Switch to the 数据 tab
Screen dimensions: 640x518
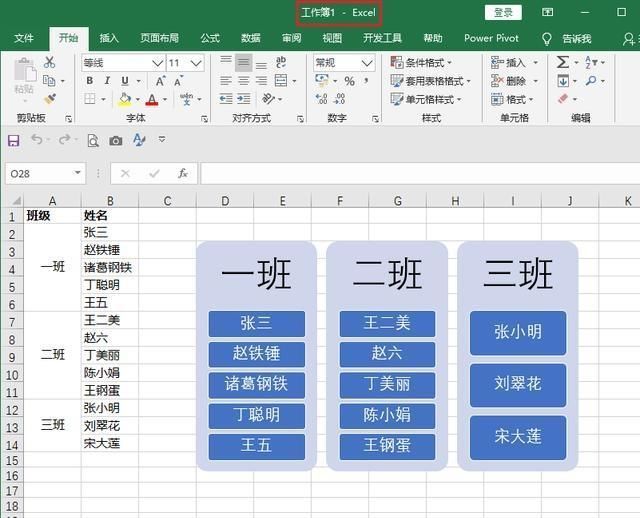coord(251,38)
